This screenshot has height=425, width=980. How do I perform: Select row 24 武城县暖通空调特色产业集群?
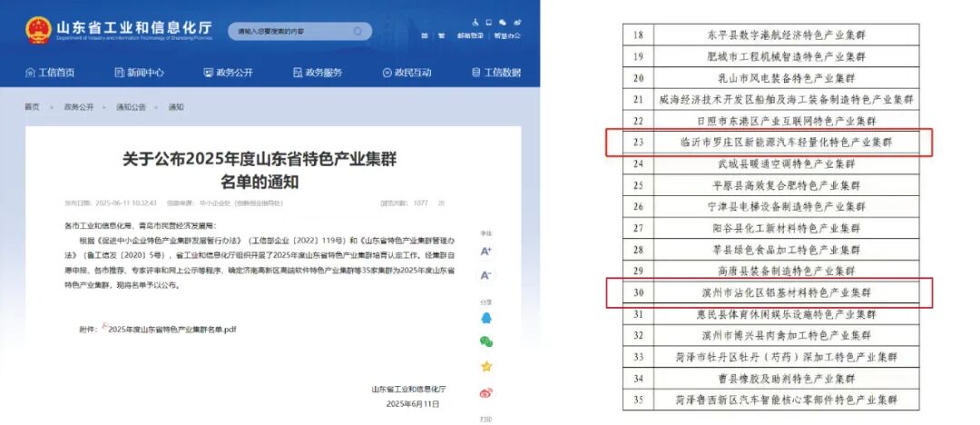click(770, 163)
